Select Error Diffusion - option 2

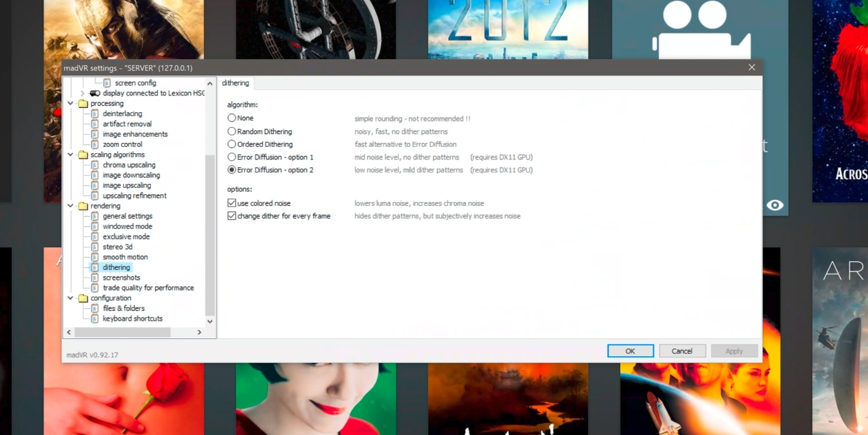click(232, 170)
